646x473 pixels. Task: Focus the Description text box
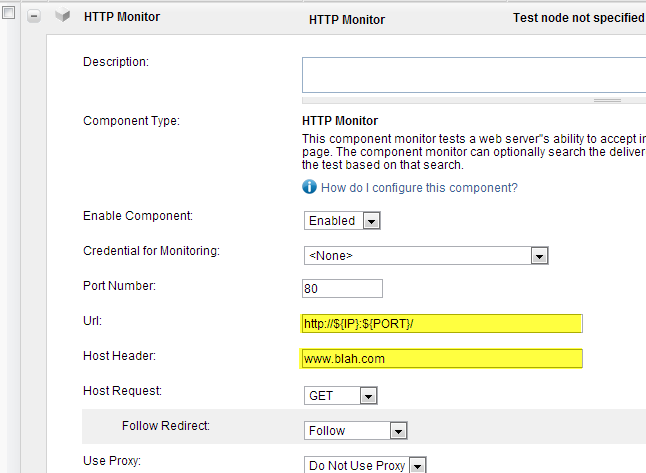(474, 75)
